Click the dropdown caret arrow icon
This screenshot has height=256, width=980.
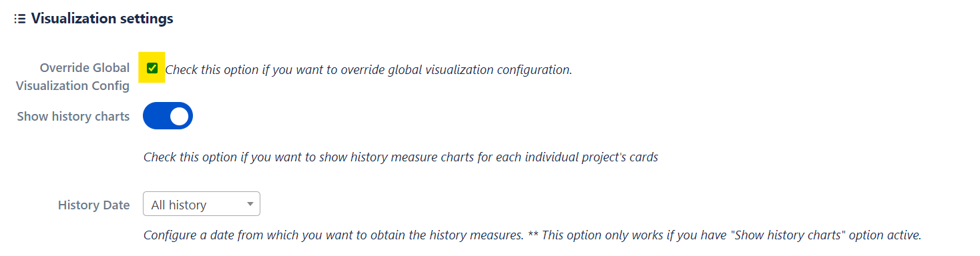(250, 204)
